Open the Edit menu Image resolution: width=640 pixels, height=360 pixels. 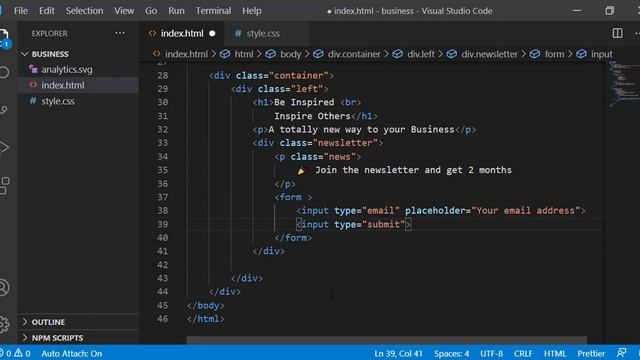coord(47,11)
